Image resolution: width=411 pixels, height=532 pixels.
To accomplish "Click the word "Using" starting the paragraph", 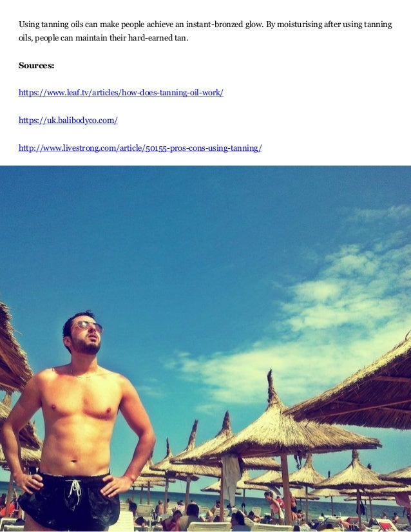I will 29,24.
